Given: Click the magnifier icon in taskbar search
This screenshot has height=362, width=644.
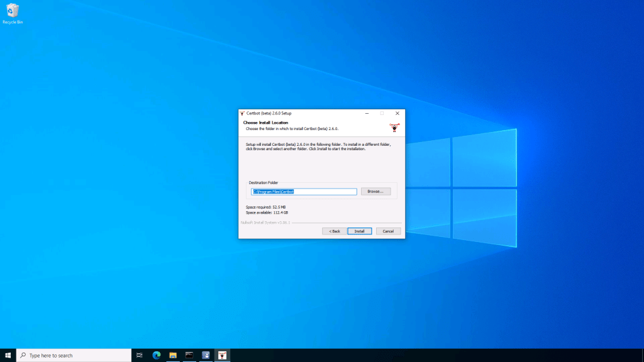Looking at the screenshot, I should click(23, 355).
